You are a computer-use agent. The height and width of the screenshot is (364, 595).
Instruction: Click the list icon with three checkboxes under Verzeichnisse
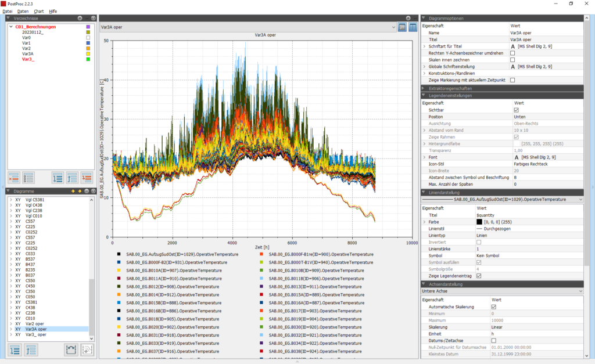(28, 178)
